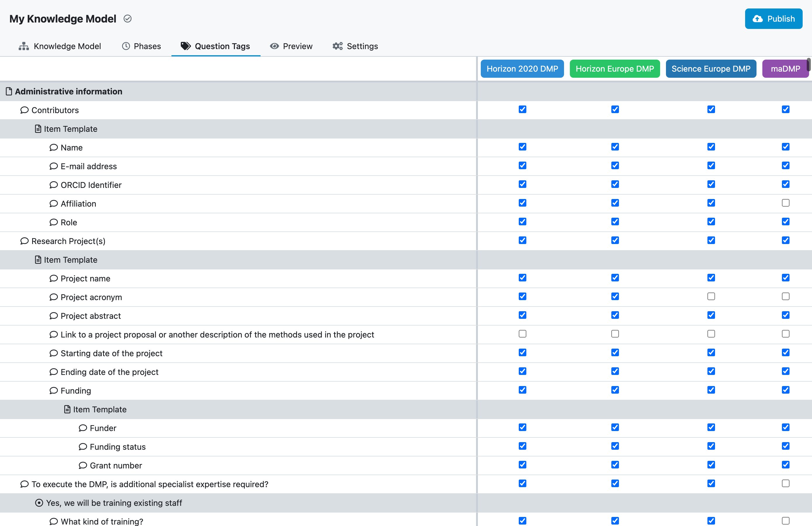The image size is (812, 526).
Task: Click the comment icon beside ORCID Identifier
Action: click(53, 185)
